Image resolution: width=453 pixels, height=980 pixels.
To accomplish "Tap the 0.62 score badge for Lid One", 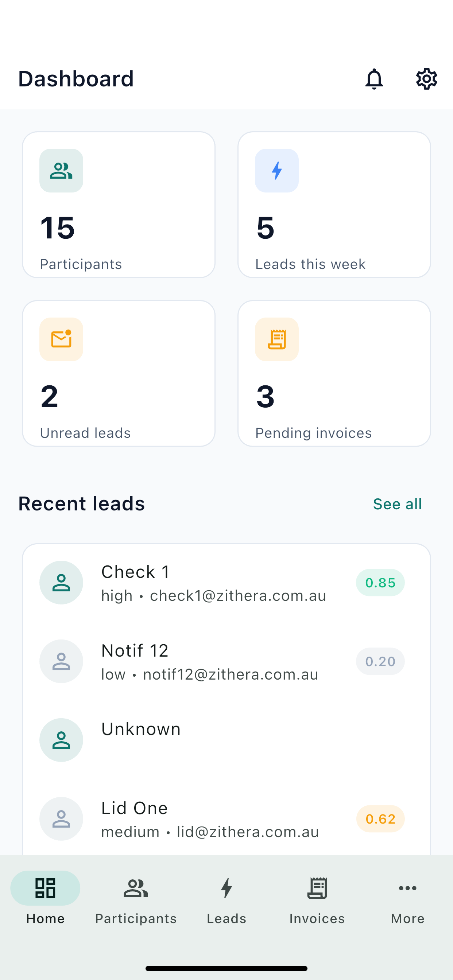I will click(x=380, y=819).
